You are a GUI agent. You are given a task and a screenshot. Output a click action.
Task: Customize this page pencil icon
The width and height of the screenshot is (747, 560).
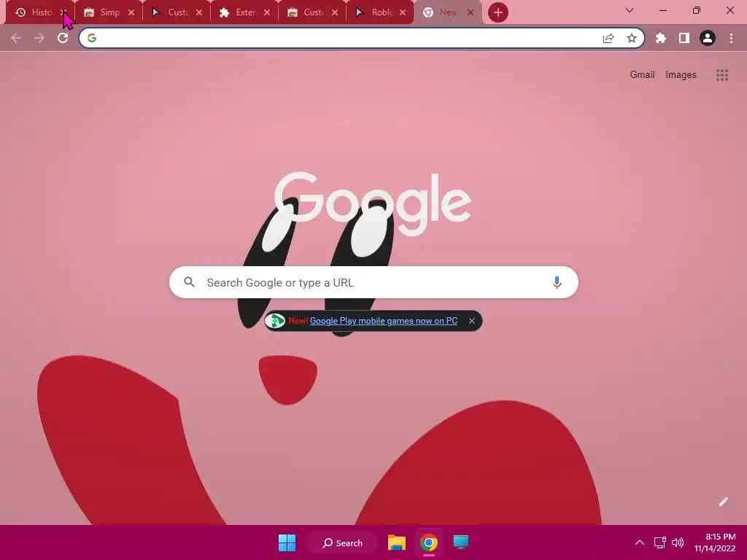tap(723, 502)
